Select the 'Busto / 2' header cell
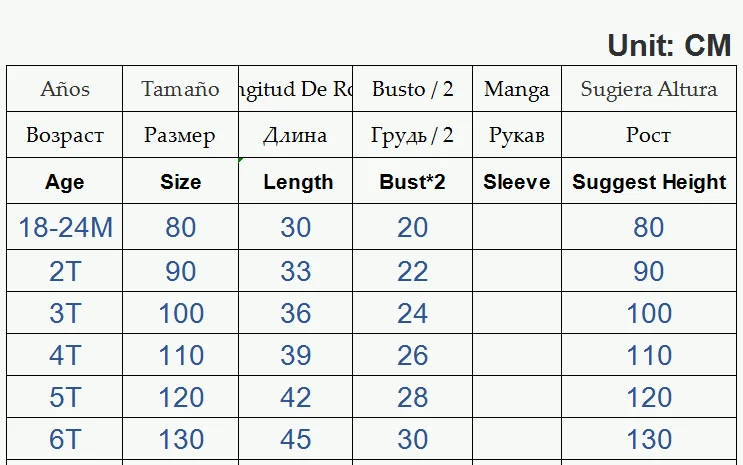 412,89
